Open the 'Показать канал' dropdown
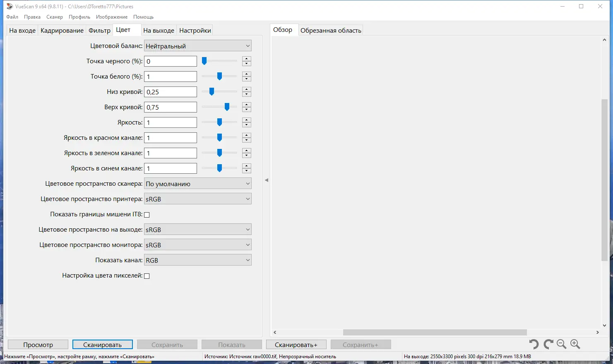The height and width of the screenshot is (364, 613). point(198,260)
